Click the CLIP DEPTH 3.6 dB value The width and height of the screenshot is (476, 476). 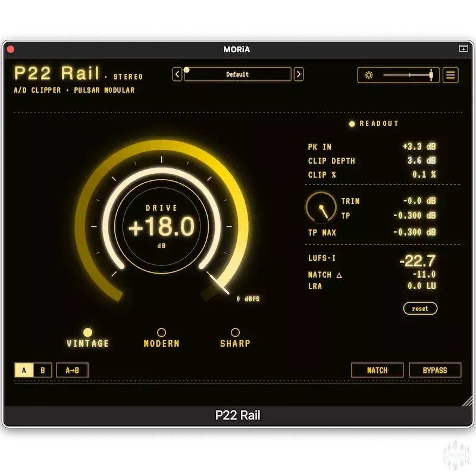pyautogui.click(x=422, y=160)
